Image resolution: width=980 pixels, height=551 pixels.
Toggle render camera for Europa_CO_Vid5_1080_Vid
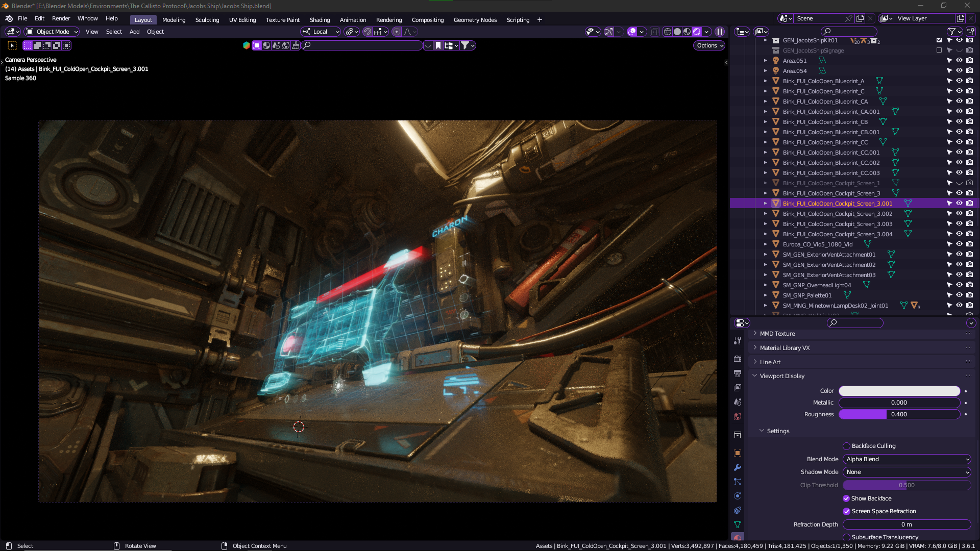pyautogui.click(x=969, y=244)
